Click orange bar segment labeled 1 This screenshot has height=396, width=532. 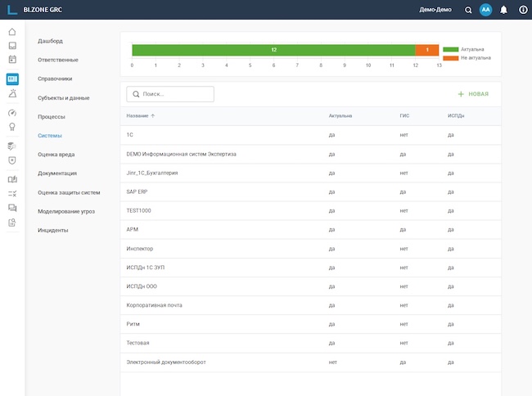(x=427, y=50)
